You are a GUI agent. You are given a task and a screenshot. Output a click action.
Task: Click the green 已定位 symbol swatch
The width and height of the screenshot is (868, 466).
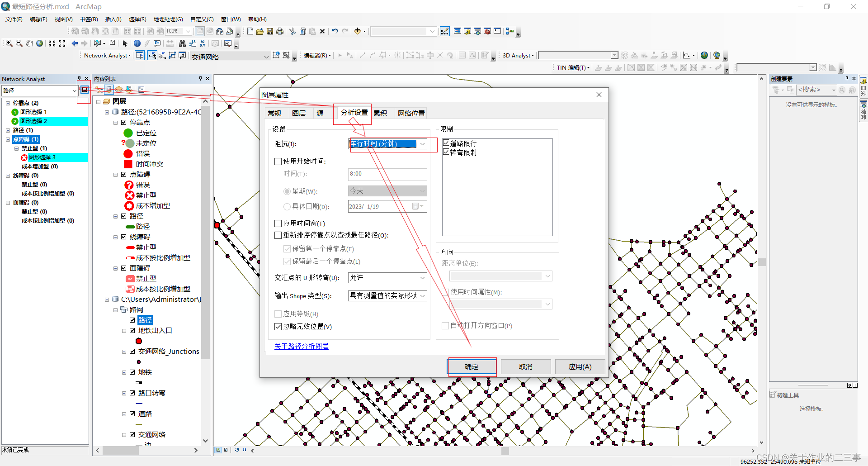[x=128, y=133]
